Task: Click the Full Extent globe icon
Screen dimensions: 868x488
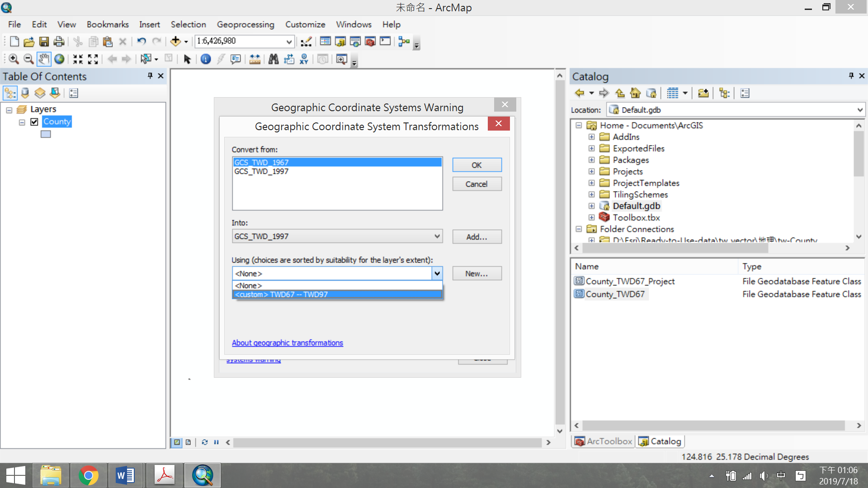Action: pos(59,59)
